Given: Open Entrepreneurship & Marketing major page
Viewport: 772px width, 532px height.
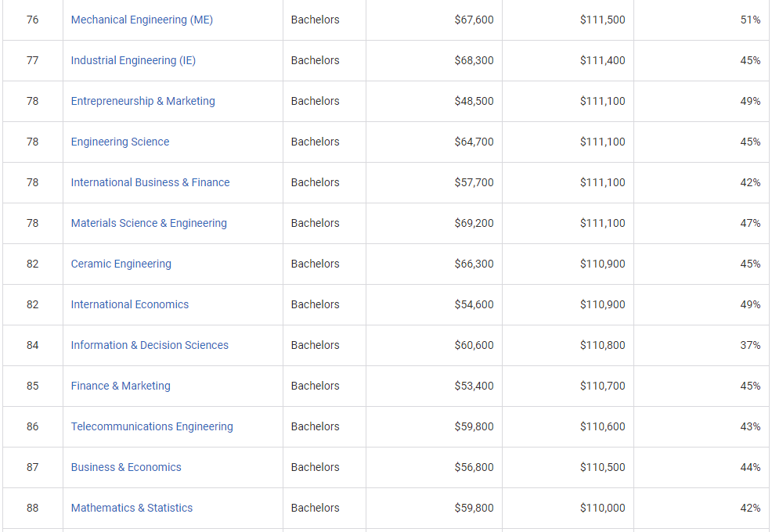Looking at the screenshot, I should click(x=142, y=101).
